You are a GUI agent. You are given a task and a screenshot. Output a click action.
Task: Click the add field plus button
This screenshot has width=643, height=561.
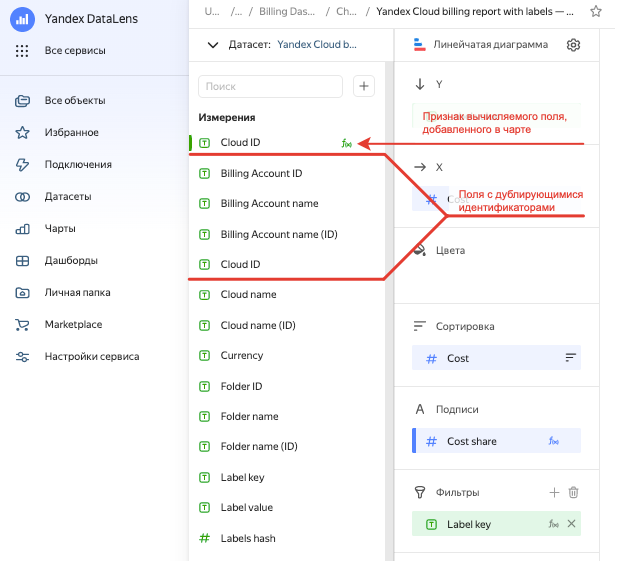[365, 87]
